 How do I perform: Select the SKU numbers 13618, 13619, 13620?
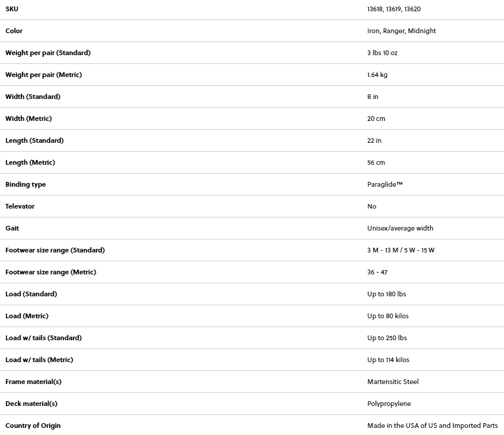[x=394, y=9]
